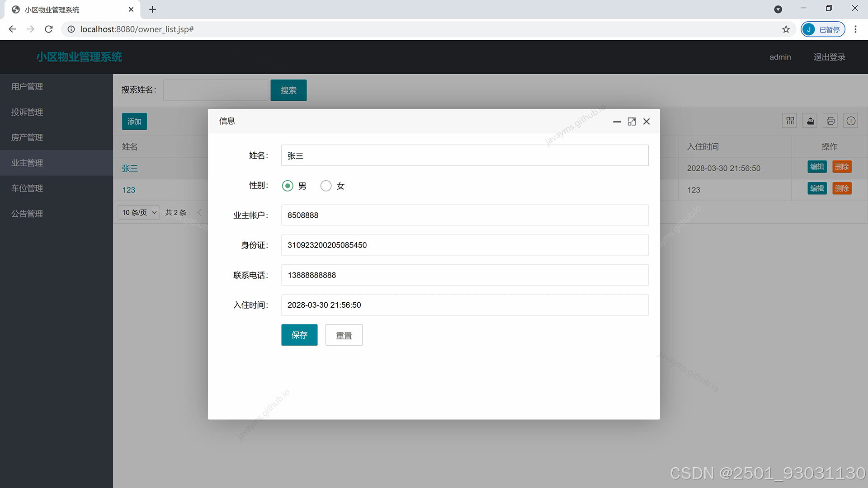868x488 pixels.
Task: Click the 小区物业管理系统 logo title
Action: 79,57
